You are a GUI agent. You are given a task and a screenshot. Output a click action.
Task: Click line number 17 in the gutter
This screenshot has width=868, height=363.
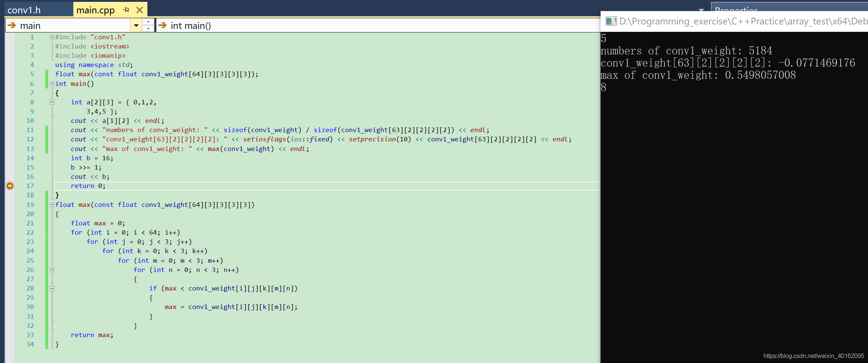(x=30, y=186)
